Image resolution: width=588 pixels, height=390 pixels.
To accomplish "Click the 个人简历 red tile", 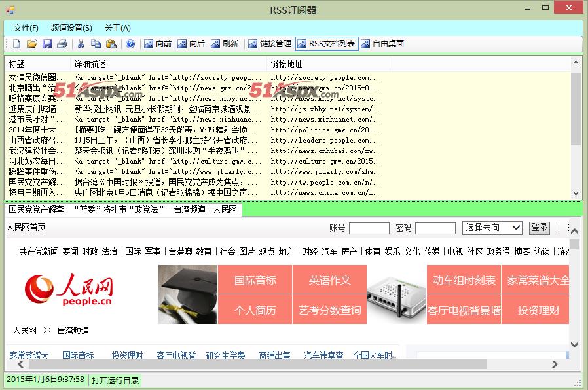I will [x=255, y=310].
